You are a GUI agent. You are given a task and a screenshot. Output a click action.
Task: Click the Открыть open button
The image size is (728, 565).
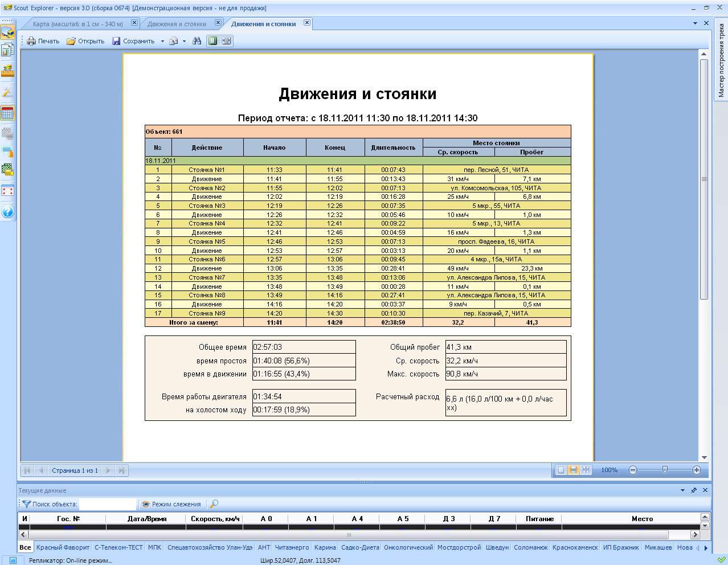click(85, 41)
